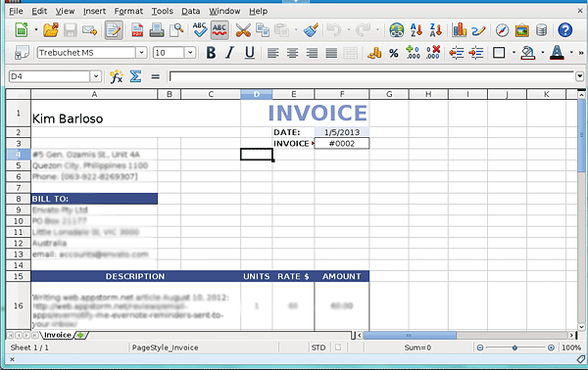588x370 pixels.
Task: Open the Function Wizard fx icon
Action: [117, 76]
